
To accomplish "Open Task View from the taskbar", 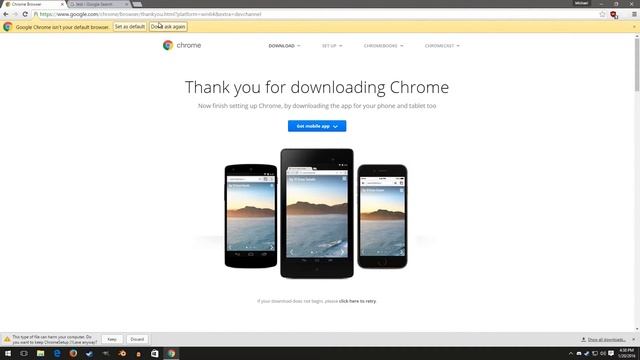I will tap(24, 353).
